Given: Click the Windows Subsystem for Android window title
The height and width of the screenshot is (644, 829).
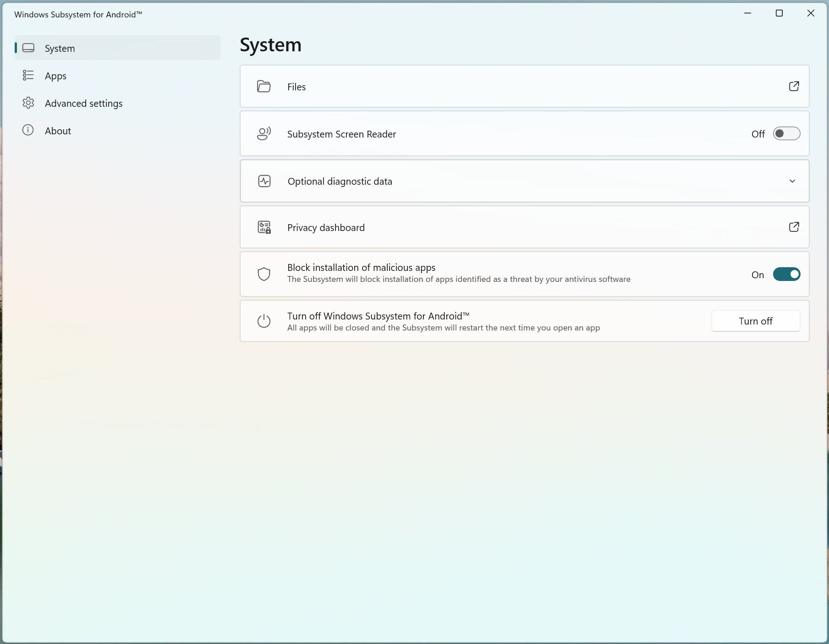Looking at the screenshot, I should pos(78,14).
